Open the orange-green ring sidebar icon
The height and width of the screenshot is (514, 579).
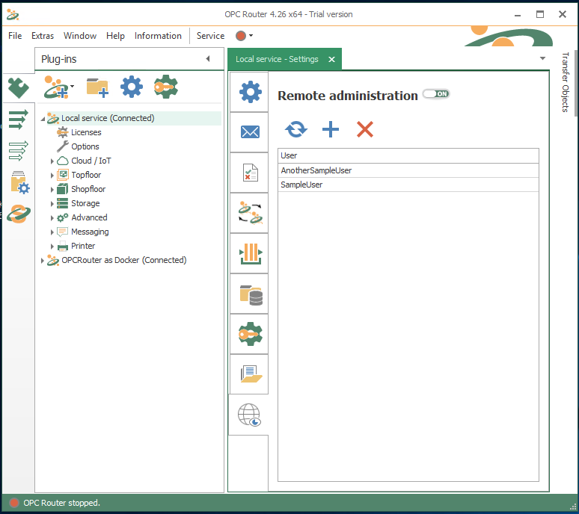(x=18, y=213)
